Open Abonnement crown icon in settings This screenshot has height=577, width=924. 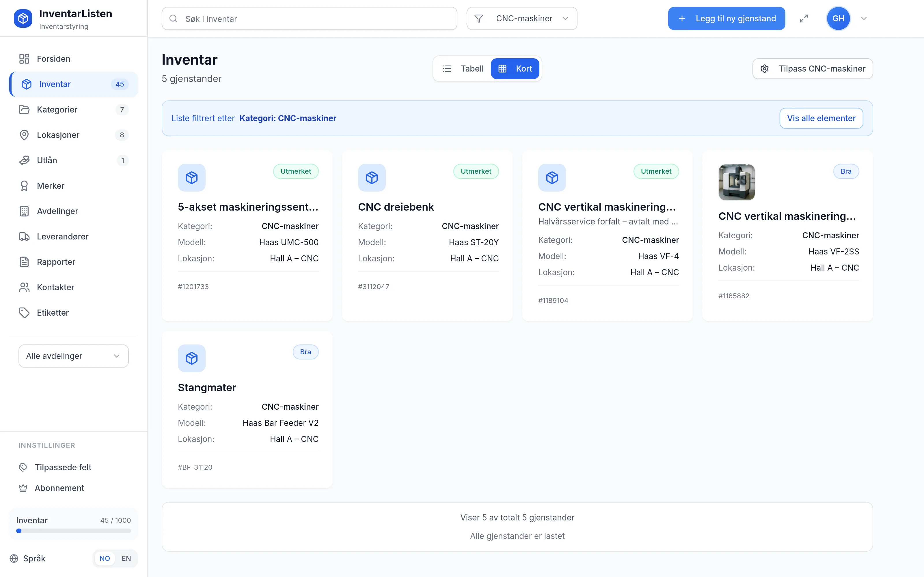pos(23,488)
